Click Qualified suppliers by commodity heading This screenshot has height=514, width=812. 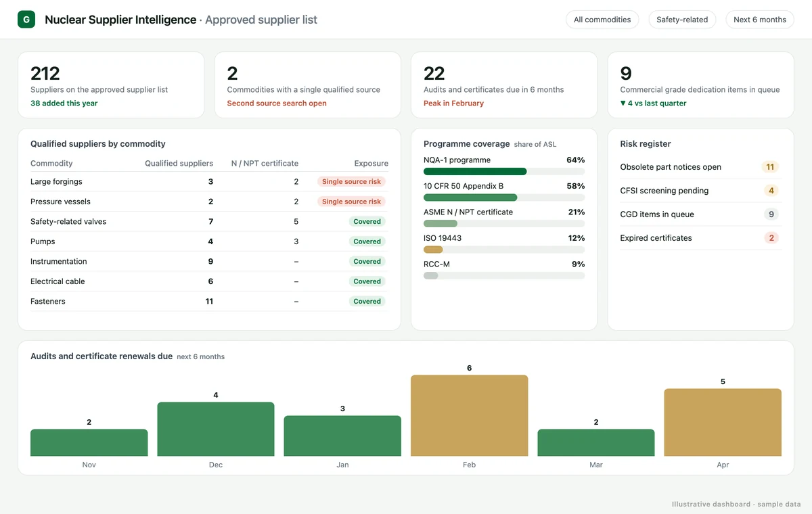(98, 144)
